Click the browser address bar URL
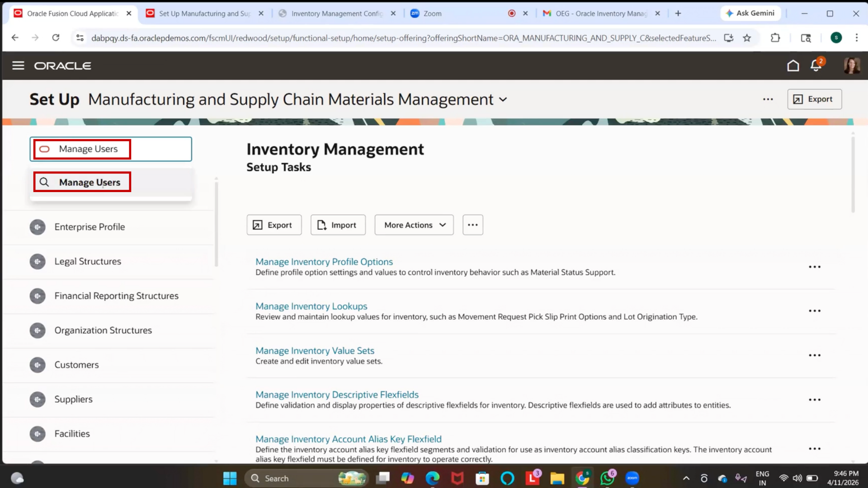Viewport: 868px width, 488px height. pyautogui.click(x=403, y=38)
